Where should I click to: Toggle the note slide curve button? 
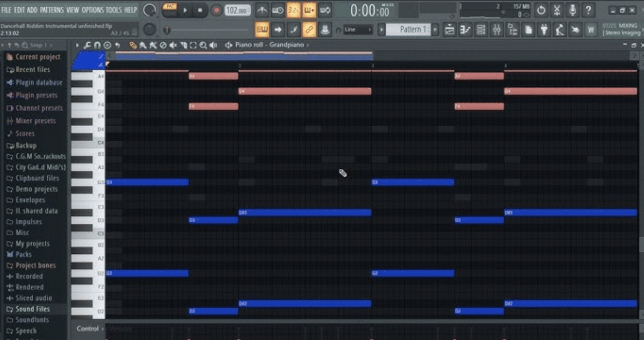pos(293,29)
